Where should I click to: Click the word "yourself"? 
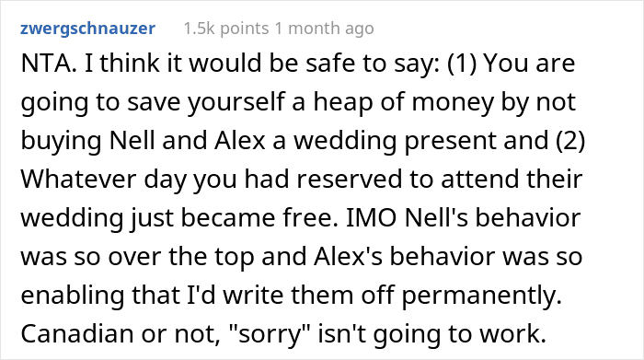tap(236, 103)
